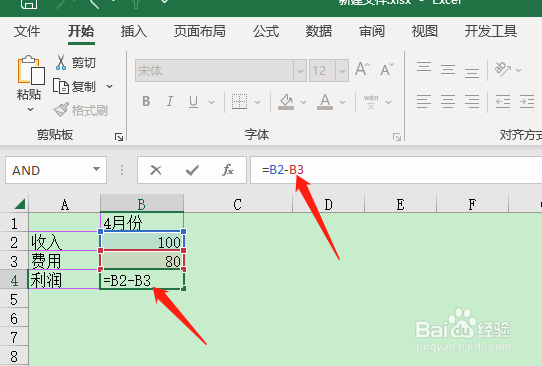Apply the Fill Color paint bucket
This screenshot has height=366, width=542.
coord(286,102)
